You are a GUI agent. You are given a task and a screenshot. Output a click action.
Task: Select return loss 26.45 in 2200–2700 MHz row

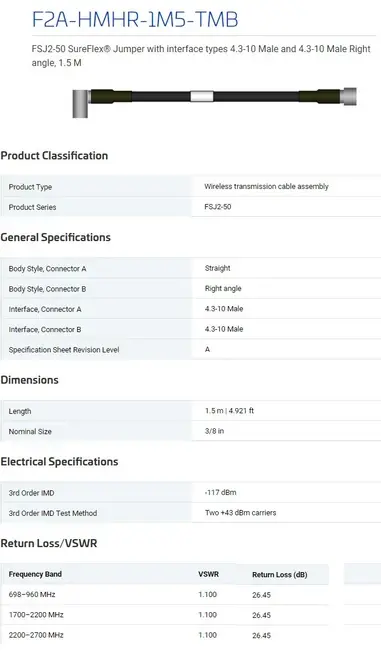(261, 635)
